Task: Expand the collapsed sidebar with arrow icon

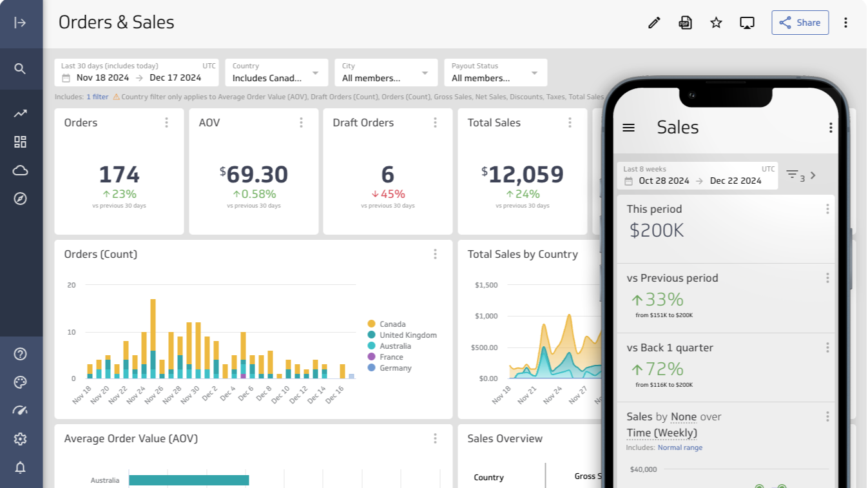Action: [20, 23]
